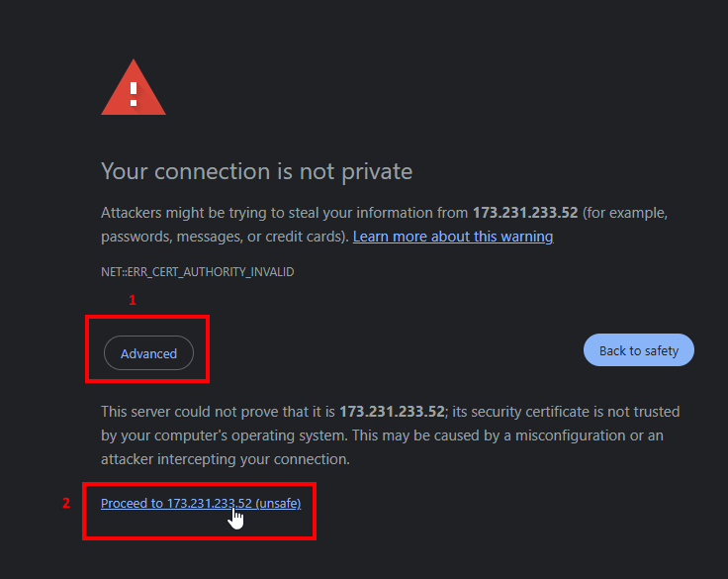This screenshot has height=579, width=728.
Task: Click the NET::ERR_CERT_AUTHORITY_INVALID error code
Action: tap(197, 271)
